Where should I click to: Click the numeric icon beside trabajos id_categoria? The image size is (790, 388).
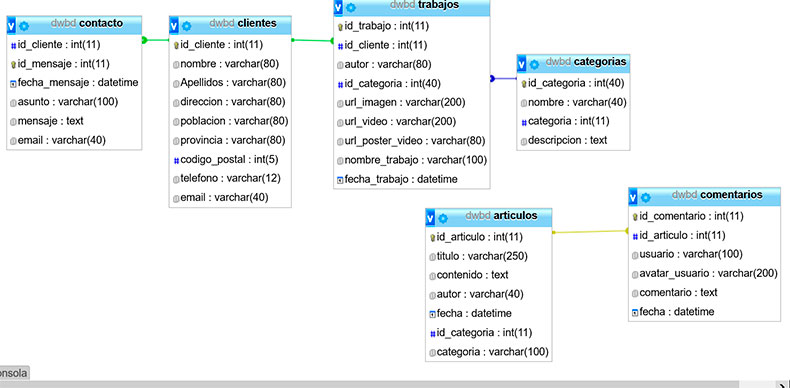[341, 84]
